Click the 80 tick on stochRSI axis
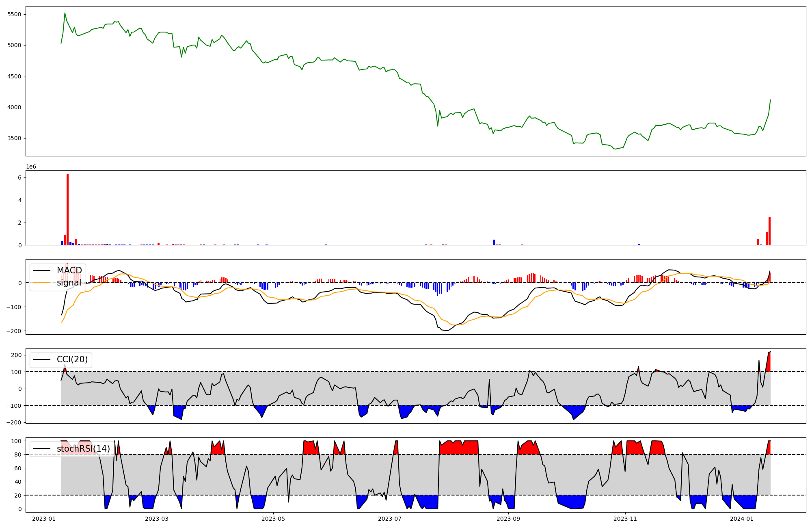Screen dimensions: 812x528 click(17, 454)
